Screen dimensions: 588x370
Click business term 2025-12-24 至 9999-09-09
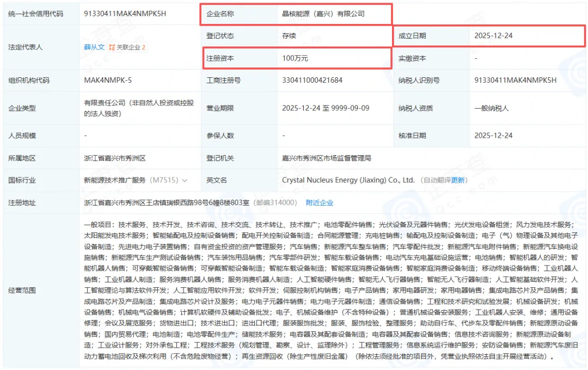(326, 108)
